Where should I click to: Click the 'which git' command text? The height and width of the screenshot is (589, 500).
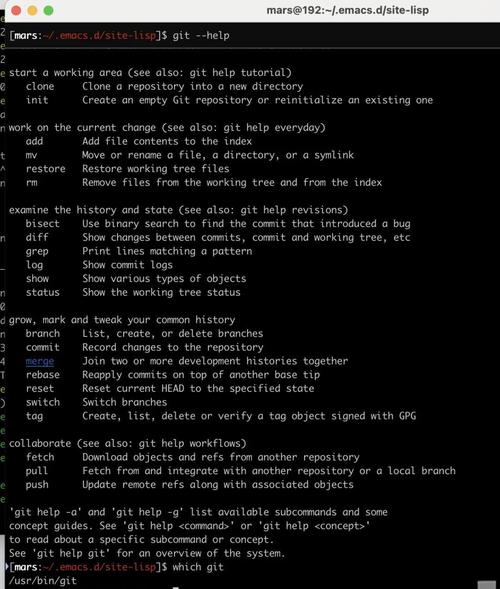coord(198,567)
